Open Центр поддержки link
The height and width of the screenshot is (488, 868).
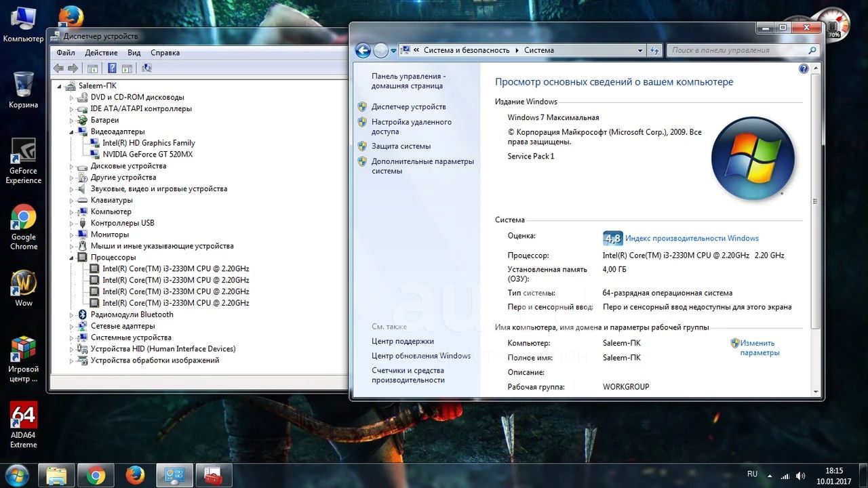pos(403,342)
